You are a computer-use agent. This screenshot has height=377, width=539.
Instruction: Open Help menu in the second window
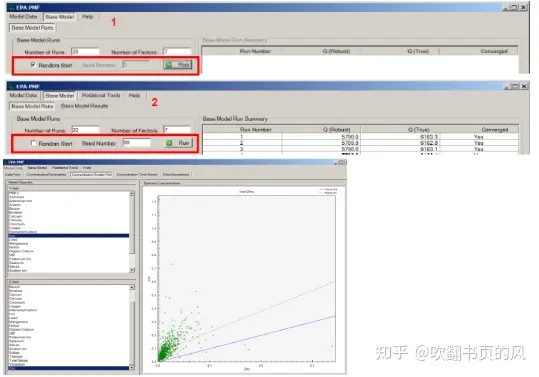pyautogui.click(x=134, y=95)
